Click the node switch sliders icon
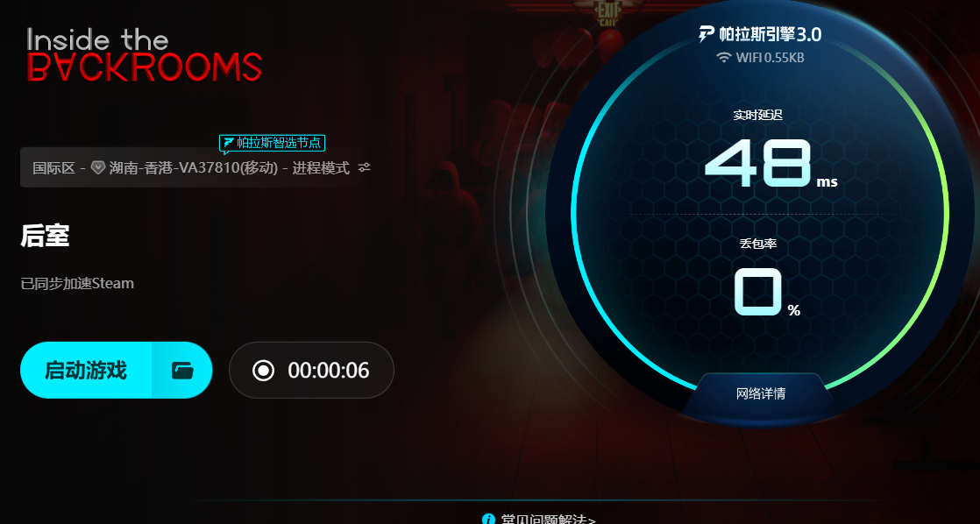 pyautogui.click(x=365, y=167)
